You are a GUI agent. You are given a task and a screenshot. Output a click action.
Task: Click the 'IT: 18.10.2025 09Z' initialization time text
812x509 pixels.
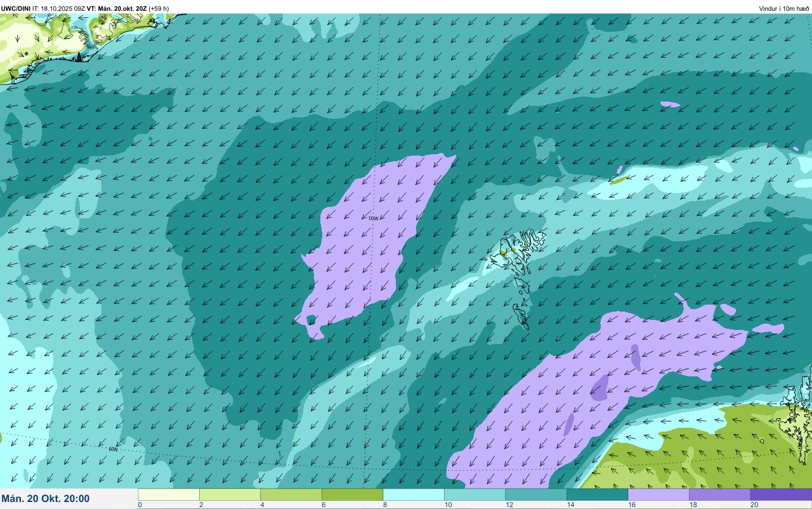click(x=60, y=8)
